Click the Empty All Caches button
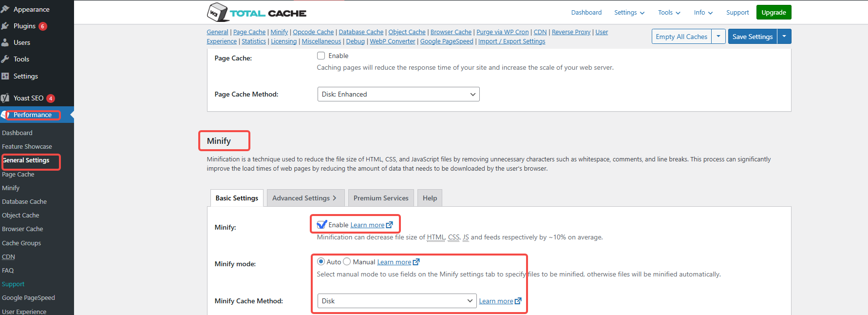 681,37
